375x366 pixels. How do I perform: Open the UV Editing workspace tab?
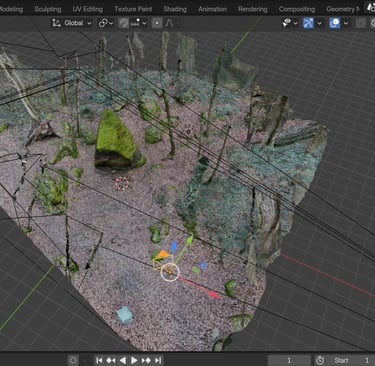87,9
